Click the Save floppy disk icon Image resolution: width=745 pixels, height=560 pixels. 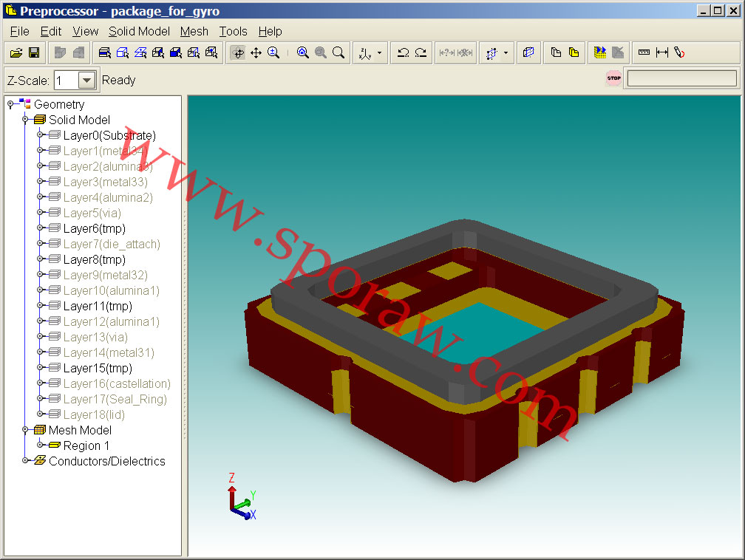tap(34, 52)
